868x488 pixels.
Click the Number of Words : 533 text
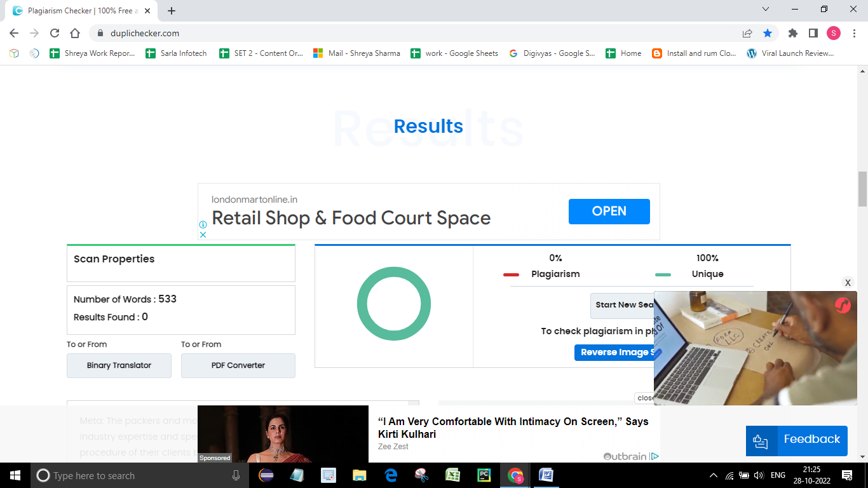click(125, 299)
